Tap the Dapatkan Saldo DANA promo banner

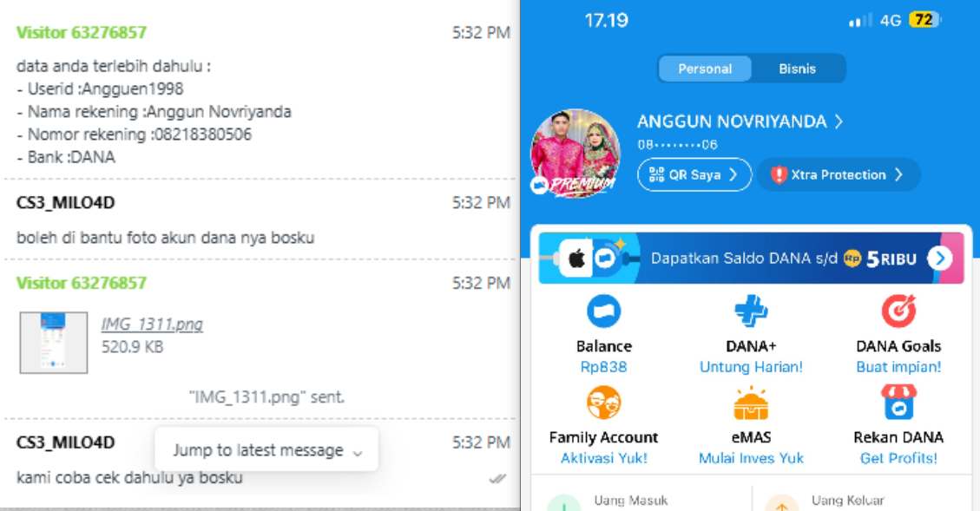point(751,258)
